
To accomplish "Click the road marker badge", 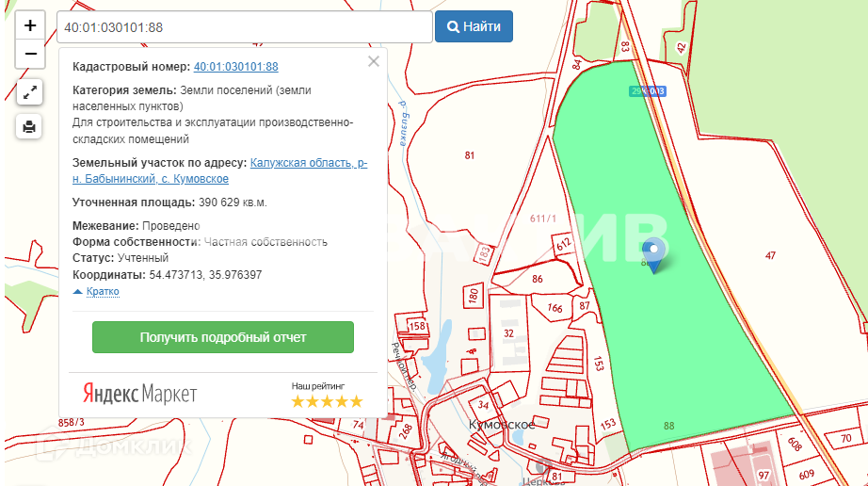I will (648, 91).
